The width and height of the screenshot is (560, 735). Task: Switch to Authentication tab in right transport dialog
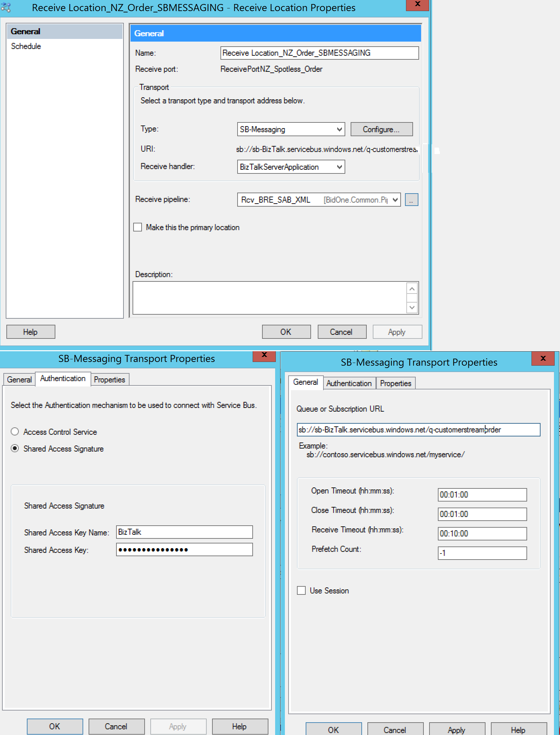tap(349, 383)
